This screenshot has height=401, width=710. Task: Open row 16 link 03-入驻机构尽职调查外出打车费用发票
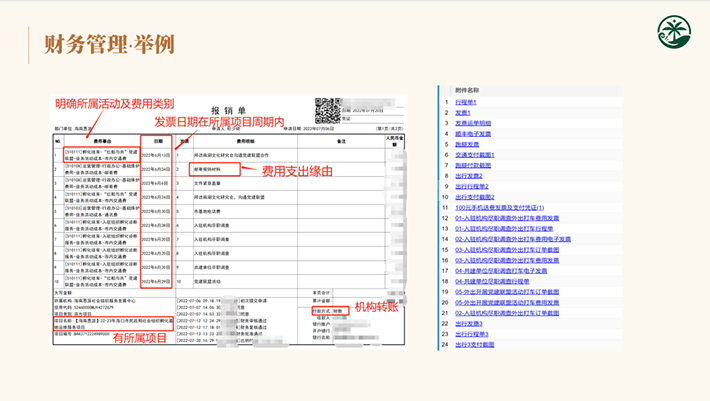pyautogui.click(x=507, y=260)
